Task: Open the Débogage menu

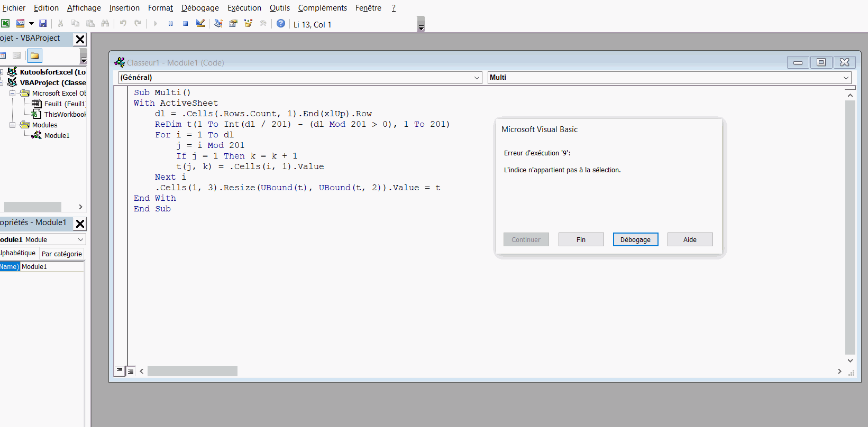Action: (200, 8)
